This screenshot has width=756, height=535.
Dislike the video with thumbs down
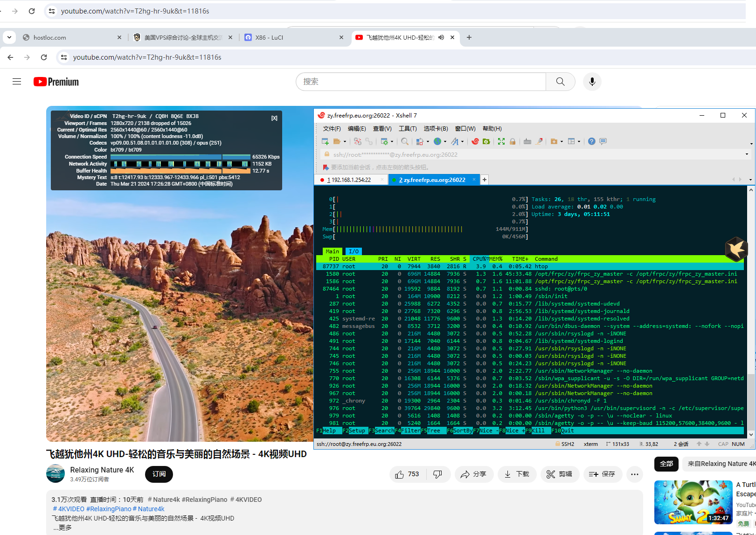(438, 474)
